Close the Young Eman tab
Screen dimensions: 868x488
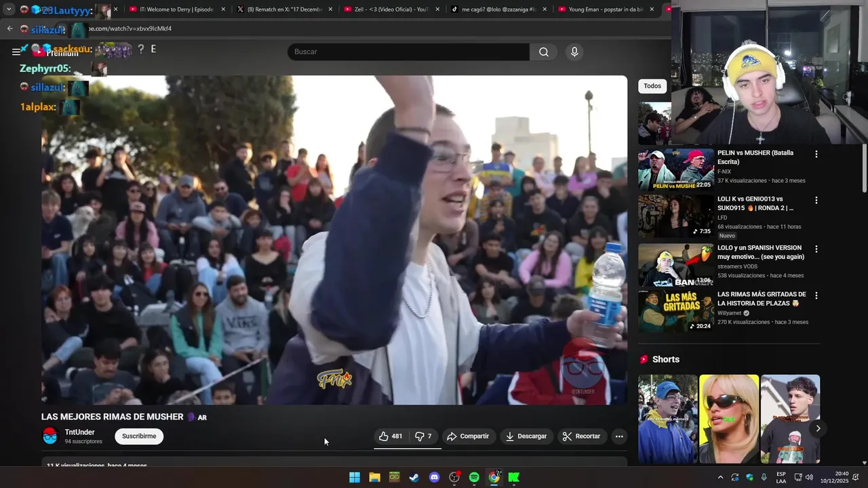pyautogui.click(x=652, y=9)
